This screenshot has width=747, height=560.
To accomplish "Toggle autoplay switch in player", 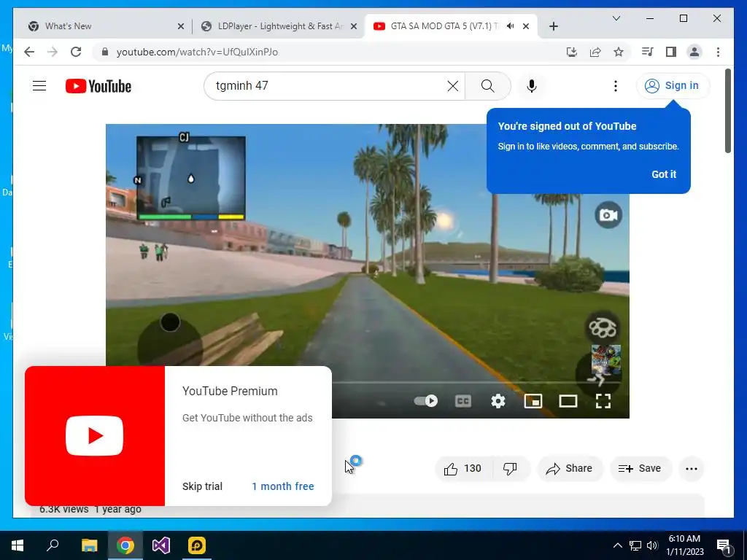I will pos(426,401).
